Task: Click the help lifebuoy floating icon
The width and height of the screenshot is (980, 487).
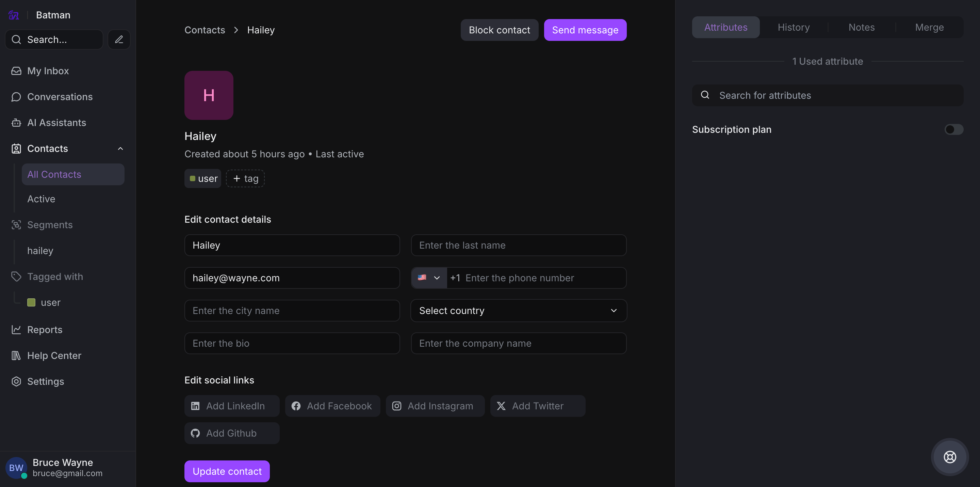Action: pos(950,457)
